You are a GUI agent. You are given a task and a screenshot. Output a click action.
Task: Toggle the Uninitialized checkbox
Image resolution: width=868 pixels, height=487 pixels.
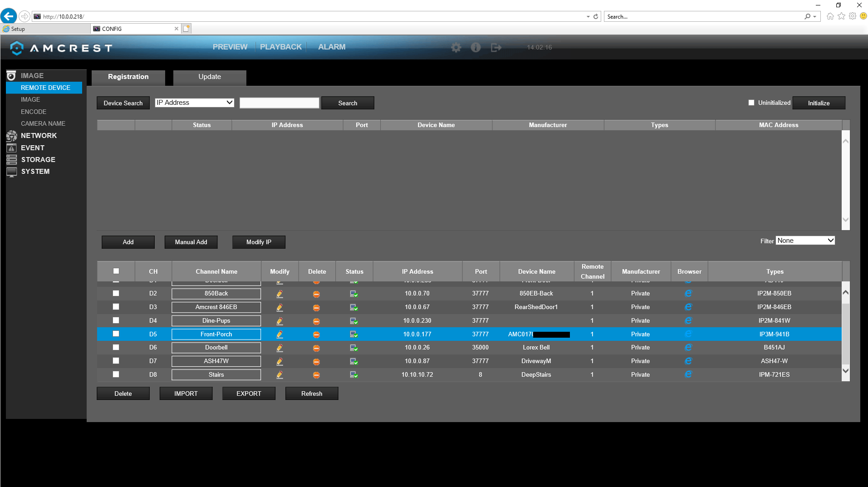(751, 103)
